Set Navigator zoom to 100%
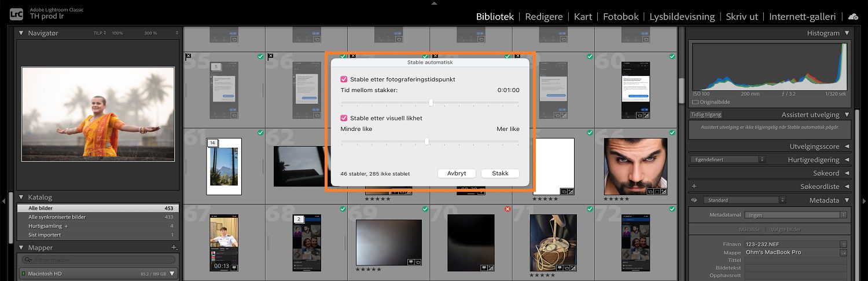The width and height of the screenshot is (868, 281). coord(117,33)
